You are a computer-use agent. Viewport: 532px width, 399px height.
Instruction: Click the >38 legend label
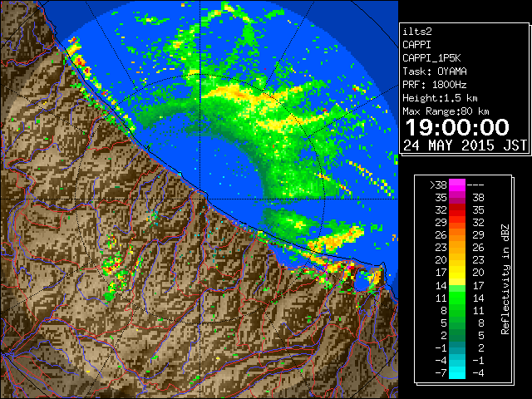438,185
